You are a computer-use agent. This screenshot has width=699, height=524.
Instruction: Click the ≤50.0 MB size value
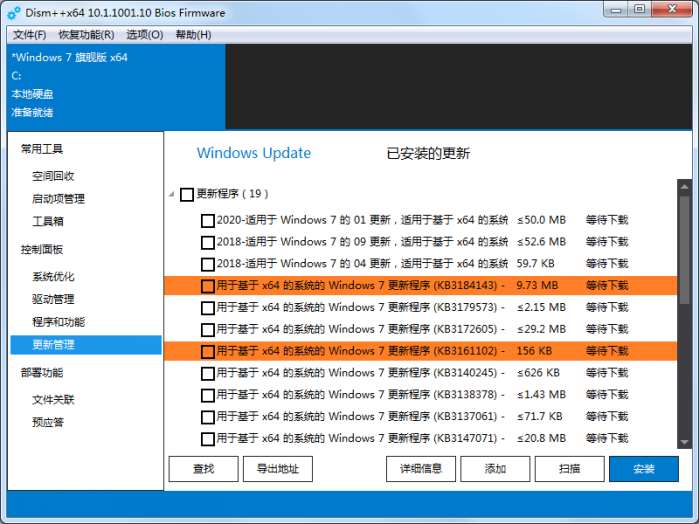pos(541,220)
